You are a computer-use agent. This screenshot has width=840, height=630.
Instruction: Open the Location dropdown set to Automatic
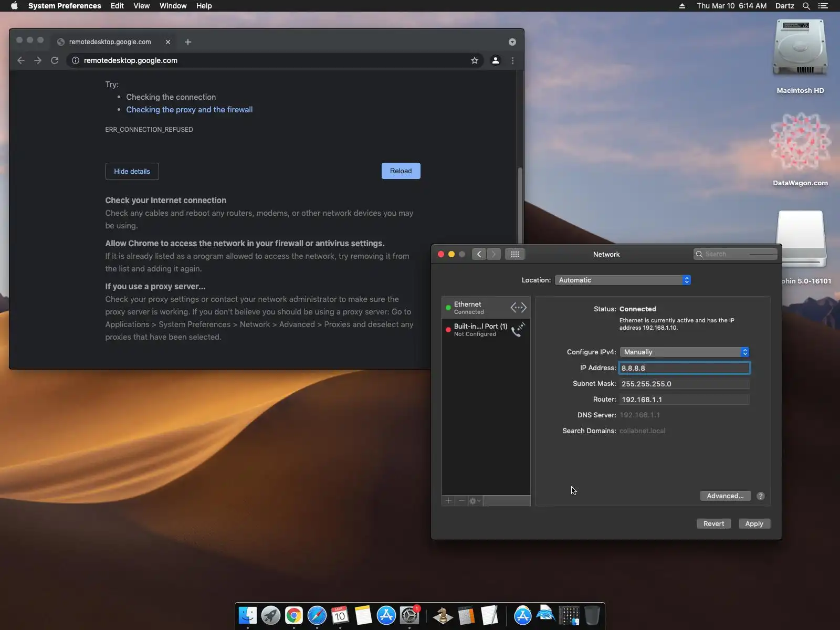tap(623, 280)
